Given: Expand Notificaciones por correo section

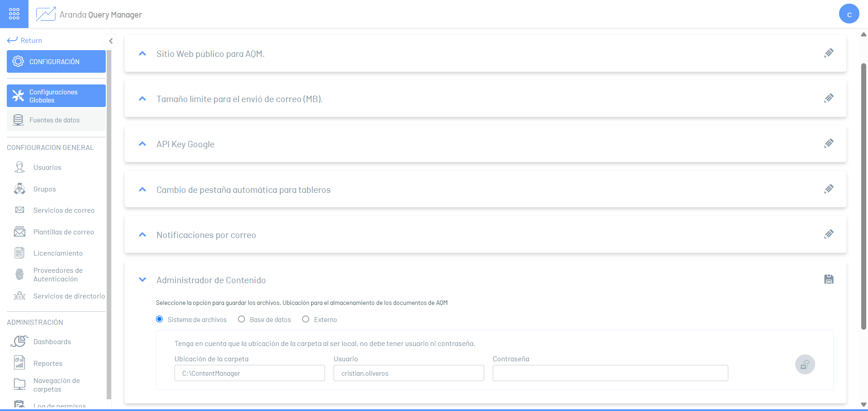Looking at the screenshot, I should pos(142,235).
